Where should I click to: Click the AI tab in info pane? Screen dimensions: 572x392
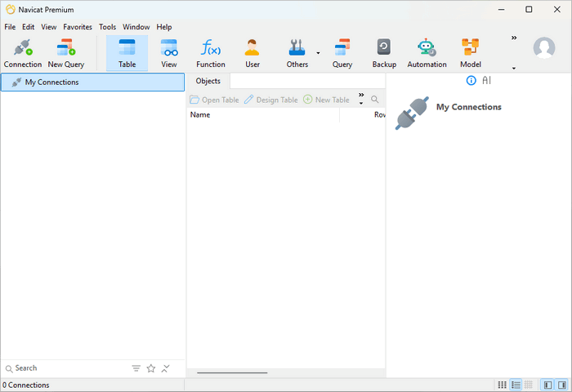[486, 80]
